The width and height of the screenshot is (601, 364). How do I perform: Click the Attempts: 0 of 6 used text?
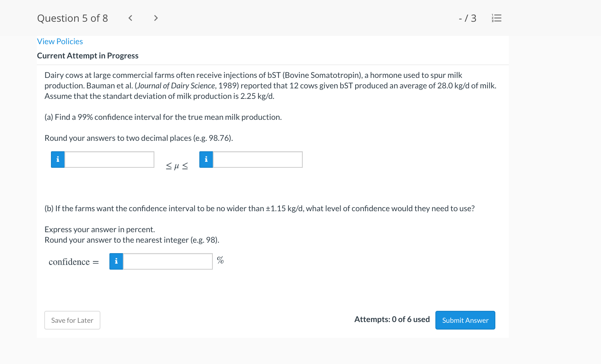[392, 319]
